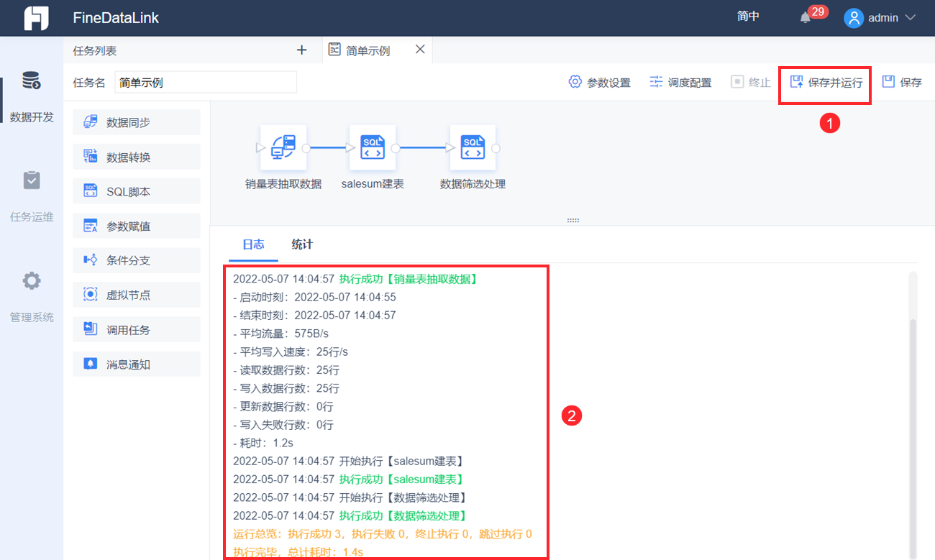Expand the admin account dropdown arrow
This screenshot has height=560, width=935.
pos(910,17)
